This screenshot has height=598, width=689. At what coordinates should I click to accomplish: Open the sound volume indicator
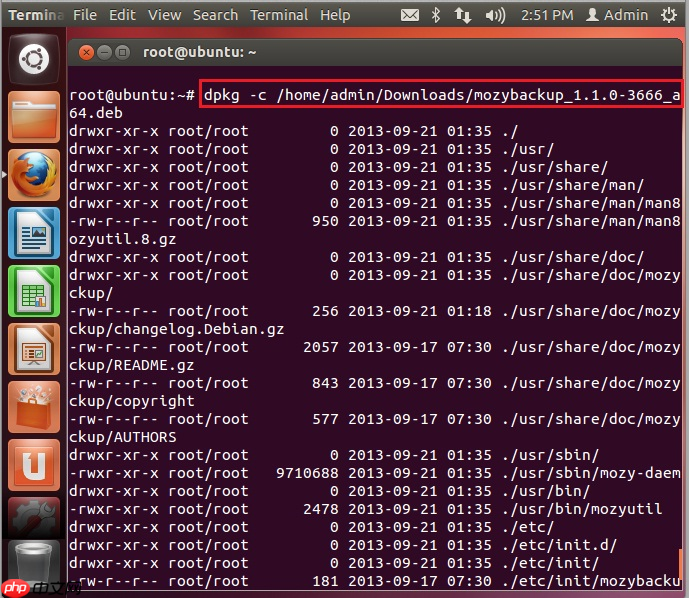click(x=495, y=15)
